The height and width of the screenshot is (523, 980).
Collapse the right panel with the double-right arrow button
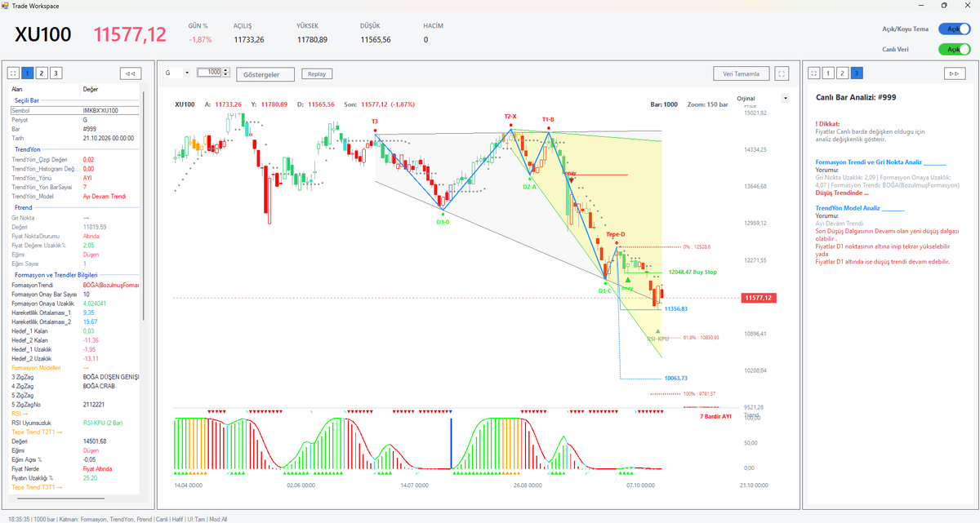953,73
